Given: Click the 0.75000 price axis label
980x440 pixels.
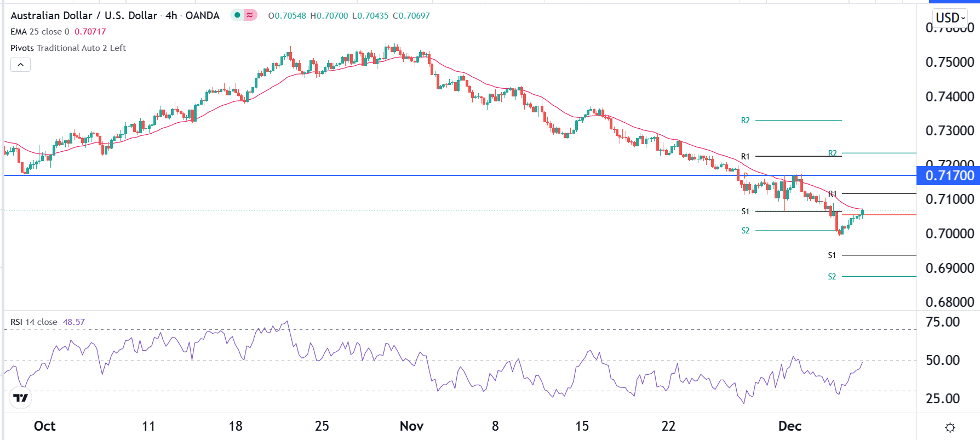Looking at the screenshot, I should coord(950,62).
